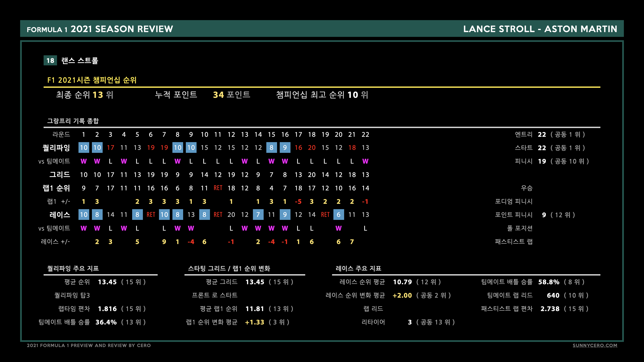Click the 포인트 피니시 9 ( 12 위 ) stat
Viewport: 644px width, 362px height.
click(535, 215)
